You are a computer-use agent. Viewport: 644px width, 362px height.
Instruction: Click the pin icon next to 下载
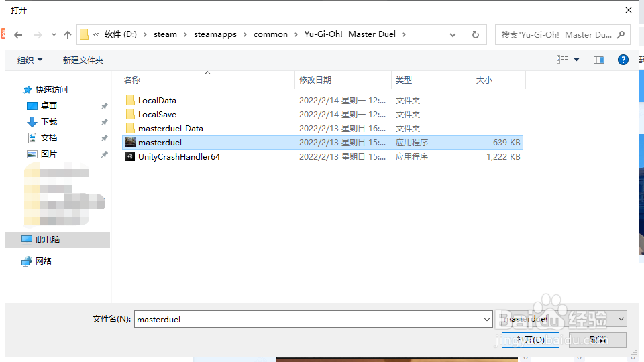[105, 122]
